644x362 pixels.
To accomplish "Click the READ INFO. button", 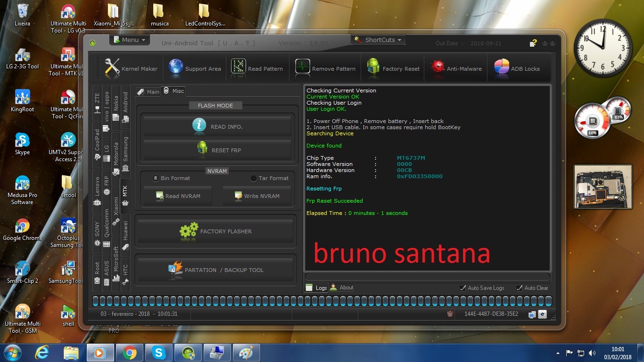I will [x=217, y=126].
